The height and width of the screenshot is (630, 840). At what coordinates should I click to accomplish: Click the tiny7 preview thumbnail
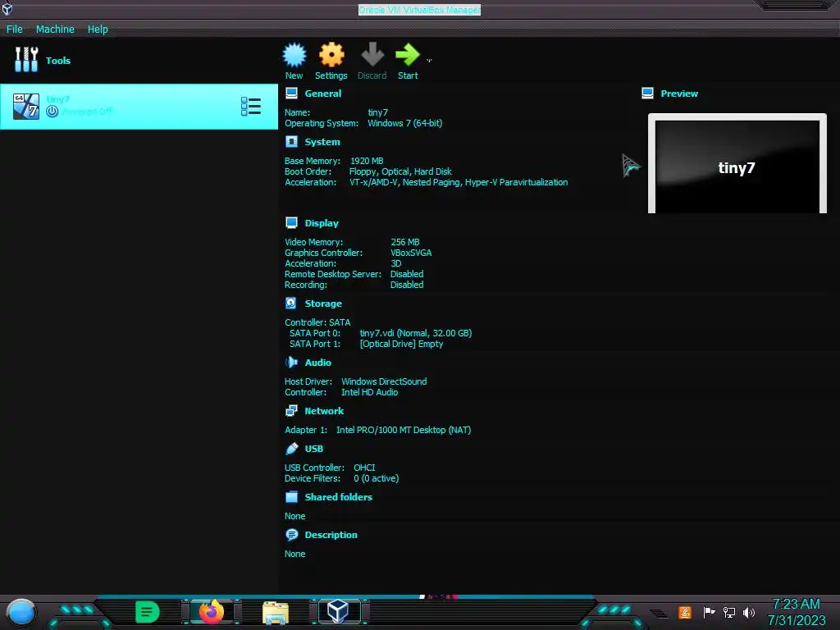pos(737,163)
